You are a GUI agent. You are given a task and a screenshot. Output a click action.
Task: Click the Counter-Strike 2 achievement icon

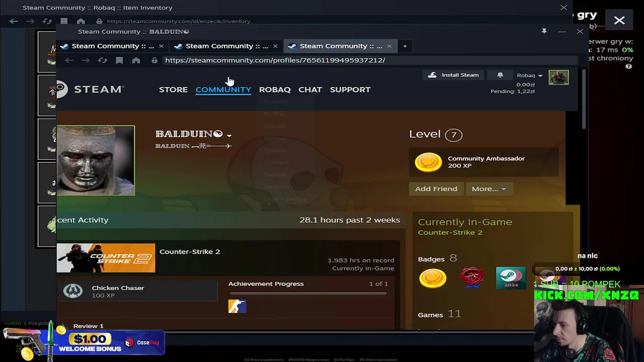click(x=237, y=306)
